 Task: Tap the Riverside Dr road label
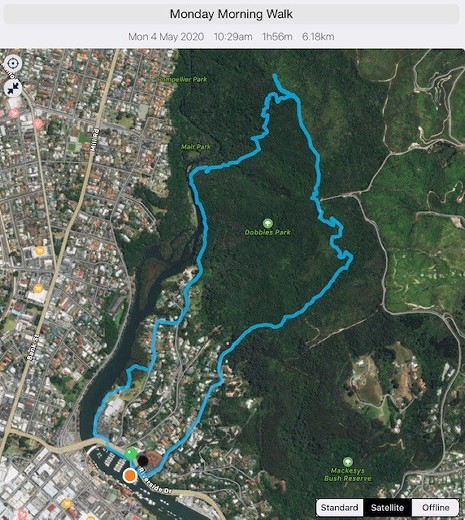pyautogui.click(x=155, y=481)
